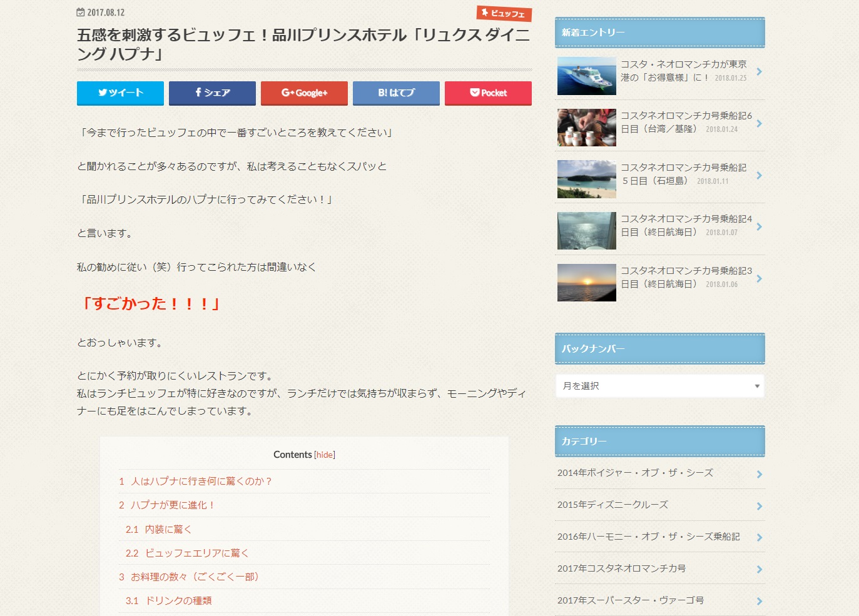Screen dimensions: 859x616
Task: Click chevron next to 乗船記3日目 entry
Action: point(759,278)
